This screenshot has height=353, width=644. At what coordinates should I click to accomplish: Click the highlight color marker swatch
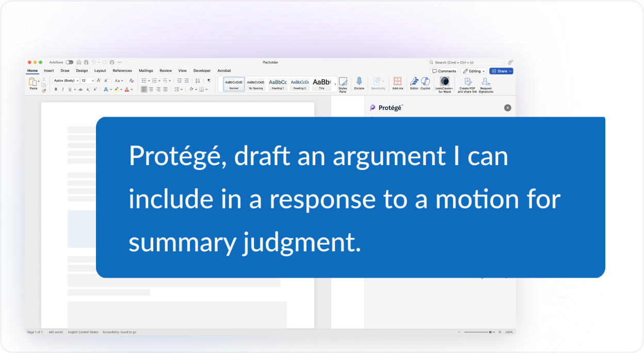point(116,89)
